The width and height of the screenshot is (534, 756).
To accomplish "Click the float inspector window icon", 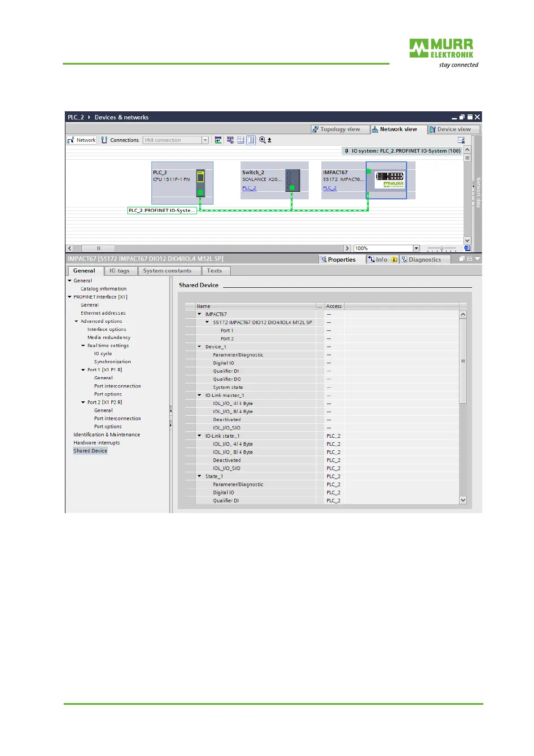I will click(x=462, y=259).
